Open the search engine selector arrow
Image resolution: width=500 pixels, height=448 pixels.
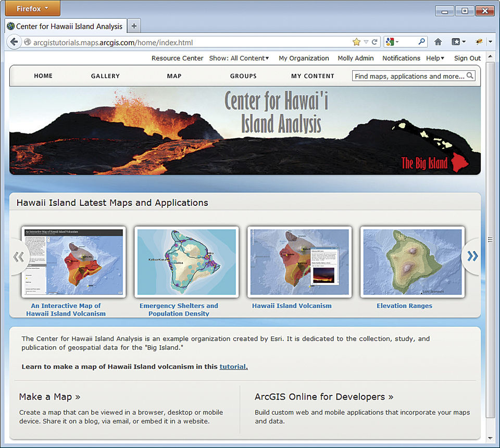click(397, 42)
